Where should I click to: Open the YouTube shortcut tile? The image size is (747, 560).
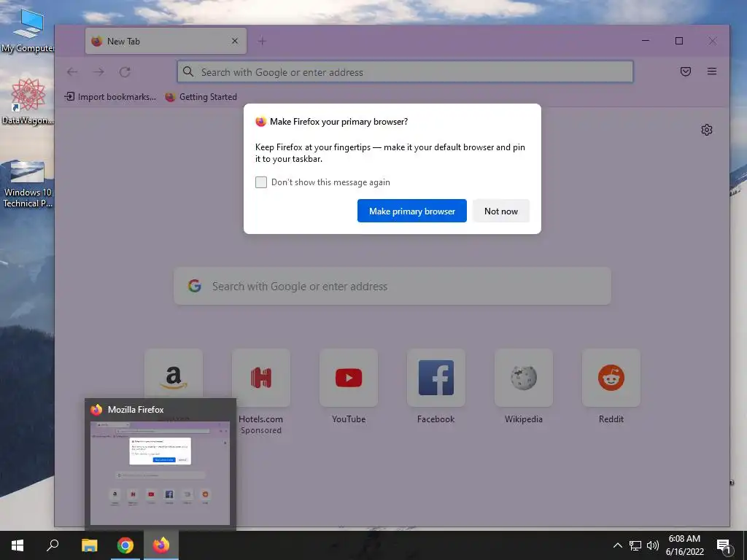click(x=349, y=378)
